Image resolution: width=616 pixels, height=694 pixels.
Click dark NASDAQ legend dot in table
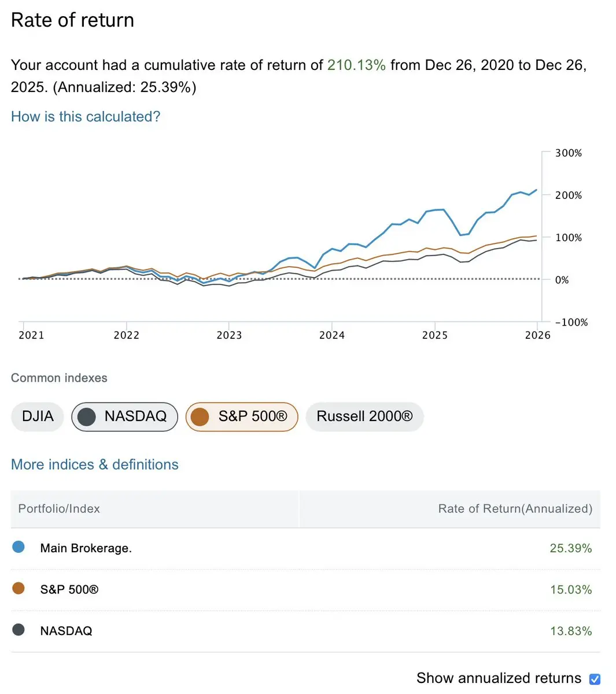click(19, 630)
